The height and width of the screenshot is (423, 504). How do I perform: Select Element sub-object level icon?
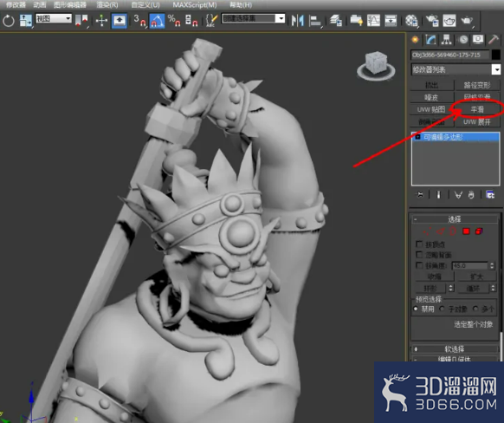point(479,231)
